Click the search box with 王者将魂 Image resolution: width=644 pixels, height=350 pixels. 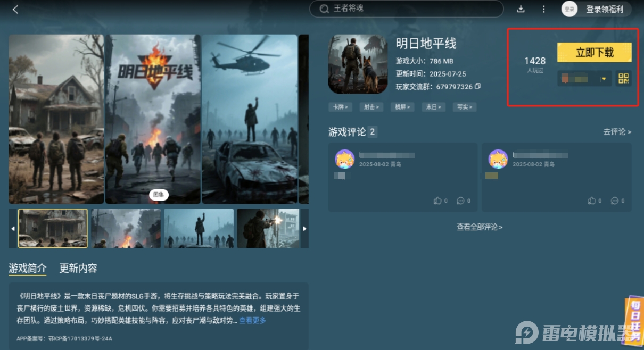point(407,9)
